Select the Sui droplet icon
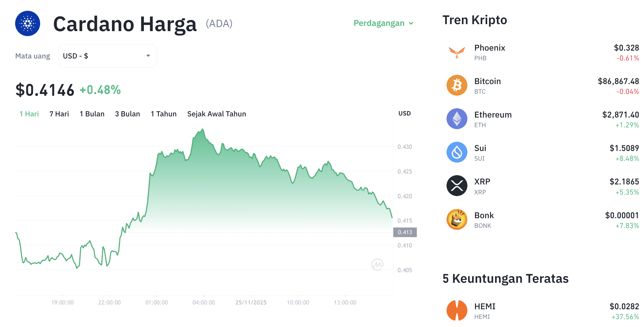 click(457, 152)
